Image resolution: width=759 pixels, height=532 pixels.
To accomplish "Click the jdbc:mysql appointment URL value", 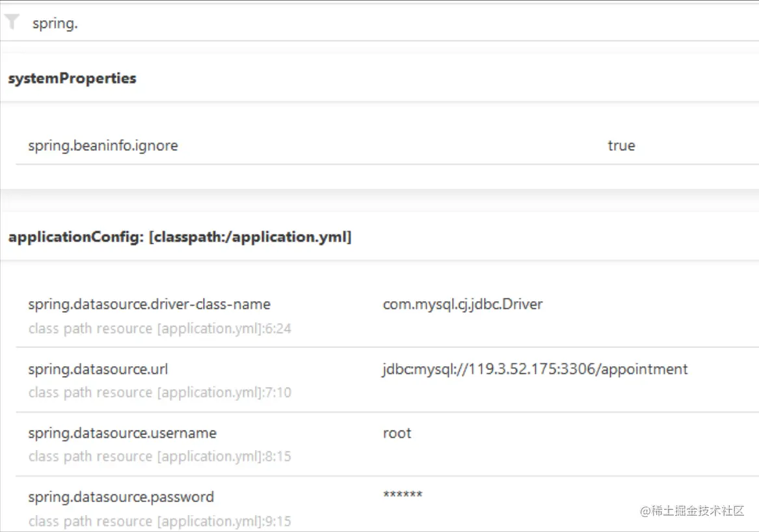I will [x=535, y=369].
